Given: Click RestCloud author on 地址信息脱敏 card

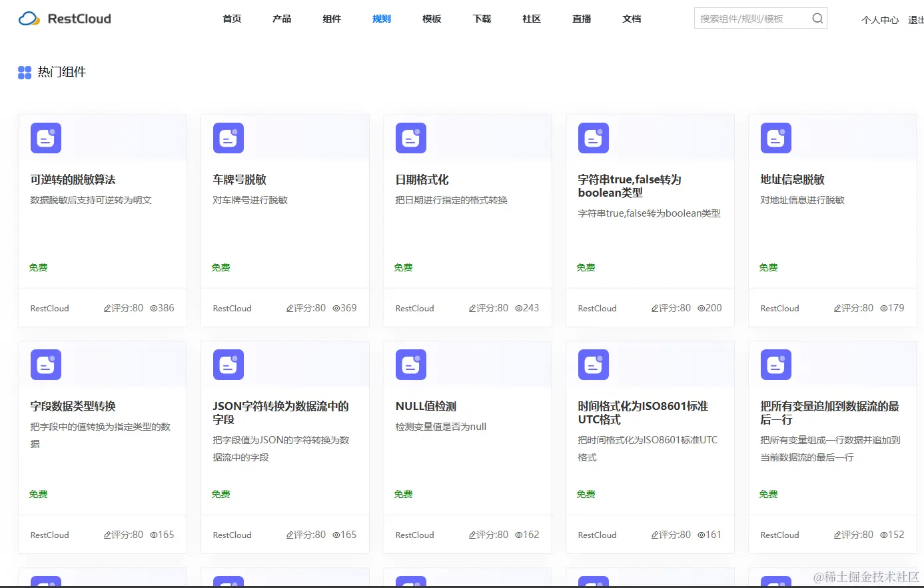Looking at the screenshot, I should pos(779,308).
